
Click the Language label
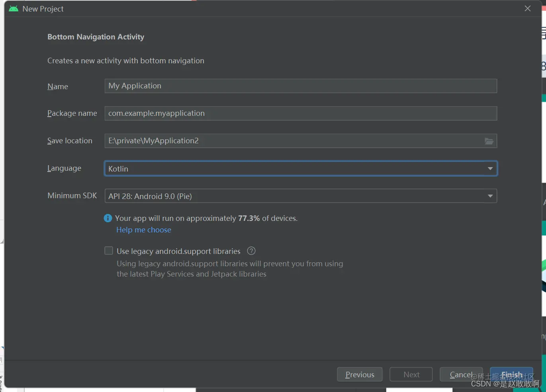click(x=64, y=168)
